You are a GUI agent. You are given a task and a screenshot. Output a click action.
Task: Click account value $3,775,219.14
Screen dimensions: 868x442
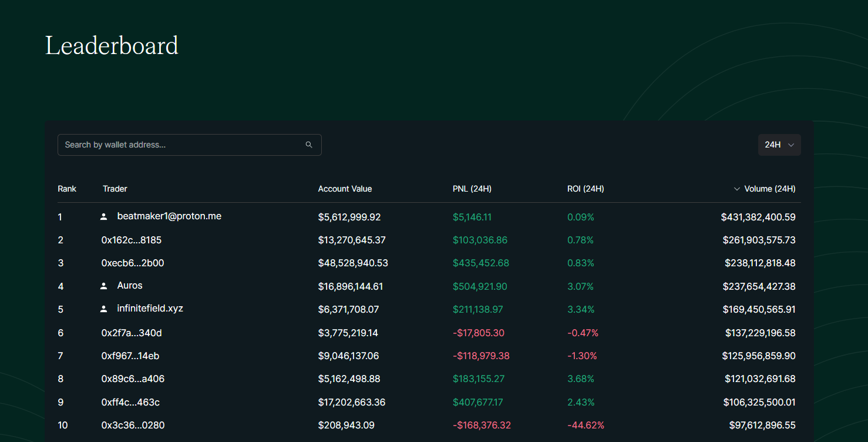[x=348, y=333]
